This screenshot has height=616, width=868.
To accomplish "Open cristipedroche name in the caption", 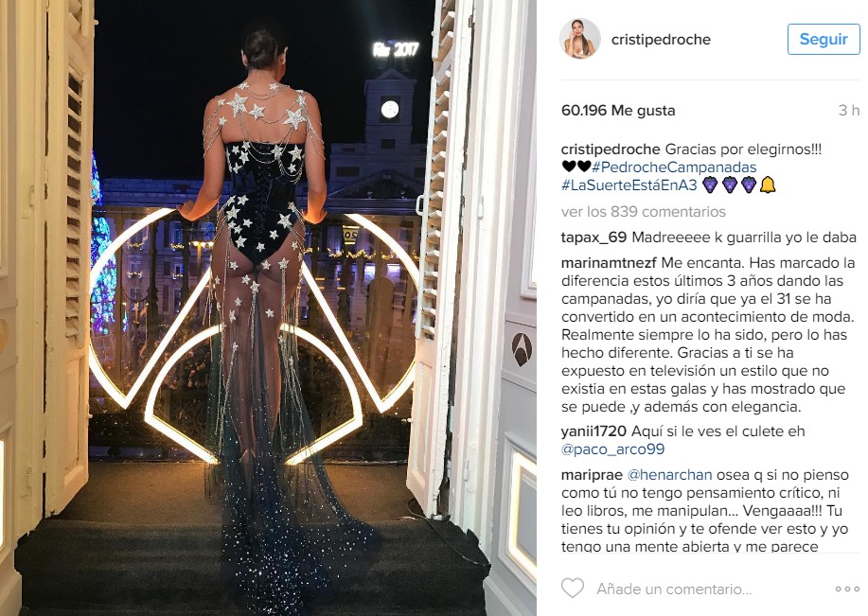I will (x=611, y=150).
